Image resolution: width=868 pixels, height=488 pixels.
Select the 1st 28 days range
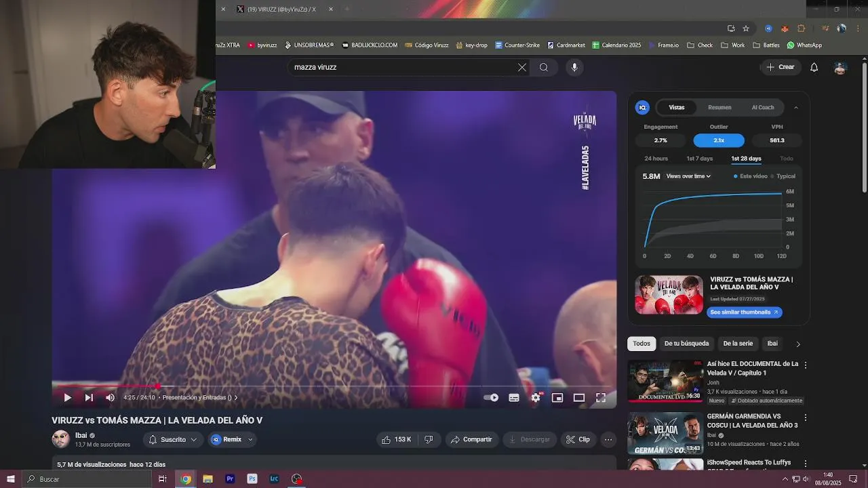[746, 159]
